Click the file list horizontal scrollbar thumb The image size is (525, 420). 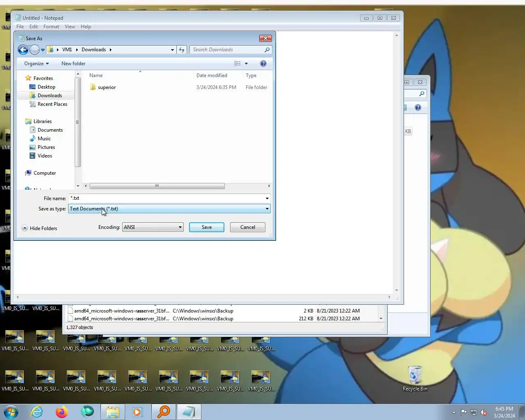pyautogui.click(x=157, y=186)
